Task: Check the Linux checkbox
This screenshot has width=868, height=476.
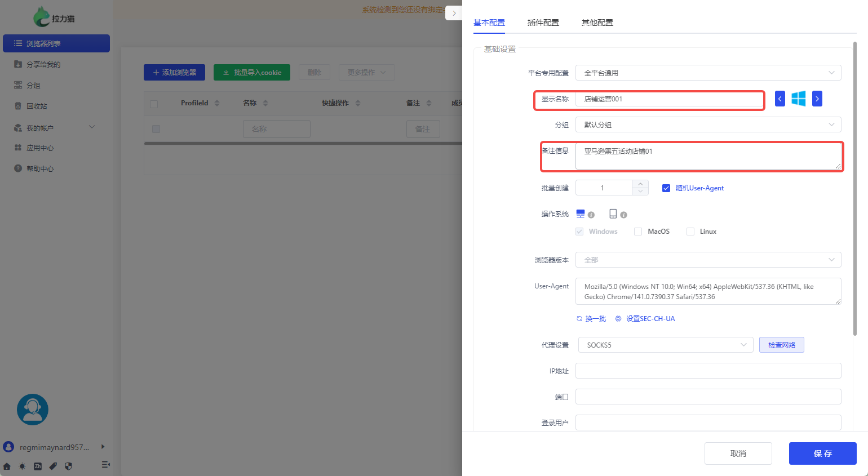Action: click(x=690, y=232)
